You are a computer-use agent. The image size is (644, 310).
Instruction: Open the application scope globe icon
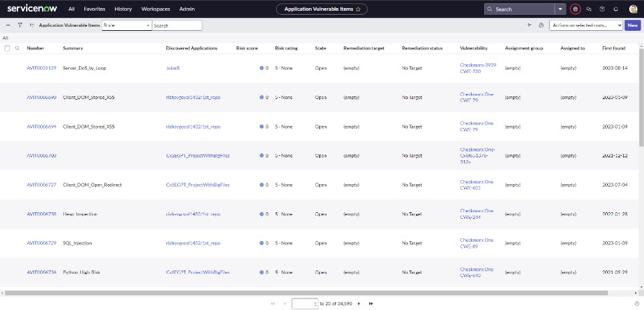tap(575, 9)
